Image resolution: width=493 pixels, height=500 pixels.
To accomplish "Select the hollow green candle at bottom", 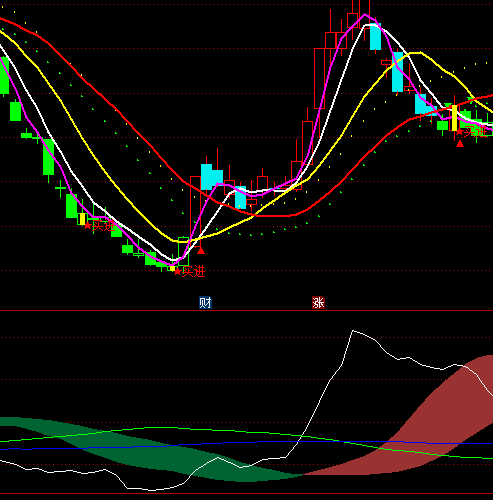I will 183,251.
